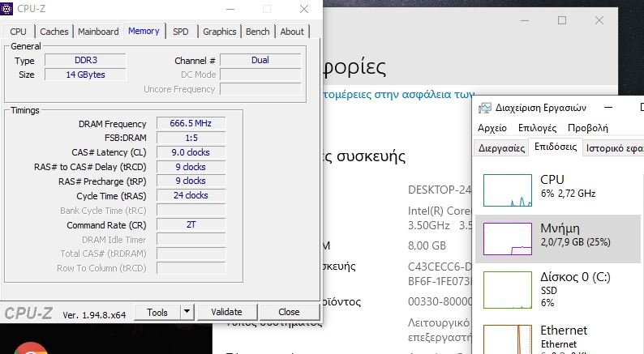This screenshot has height=354, width=644.
Task: Click the CPU-Z app icon in title bar
Action: (x=6, y=8)
